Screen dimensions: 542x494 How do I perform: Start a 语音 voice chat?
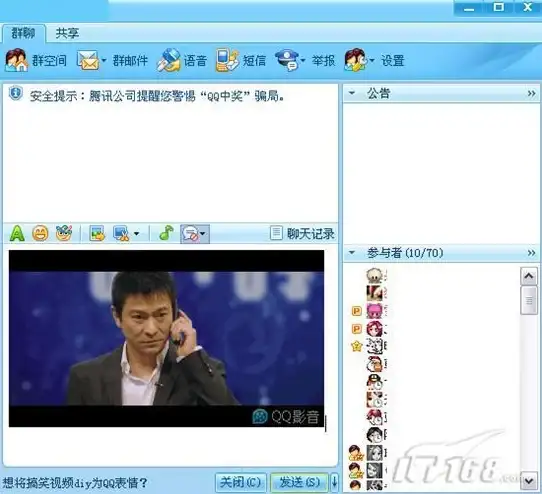(169, 60)
